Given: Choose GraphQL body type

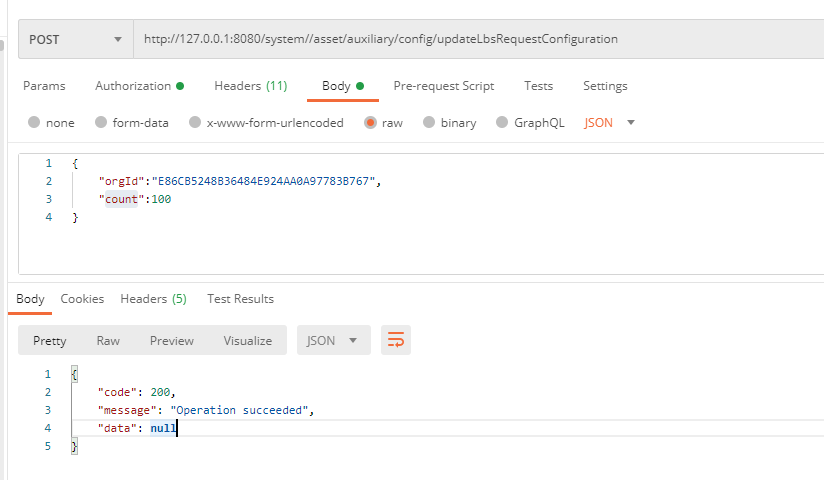Looking at the screenshot, I should point(503,123).
